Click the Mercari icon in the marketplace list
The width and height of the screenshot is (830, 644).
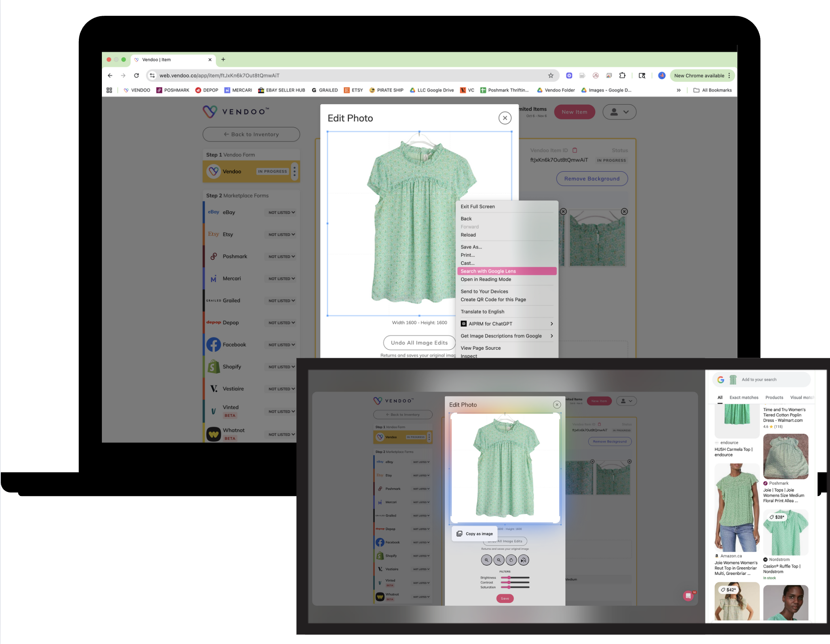pyautogui.click(x=213, y=278)
